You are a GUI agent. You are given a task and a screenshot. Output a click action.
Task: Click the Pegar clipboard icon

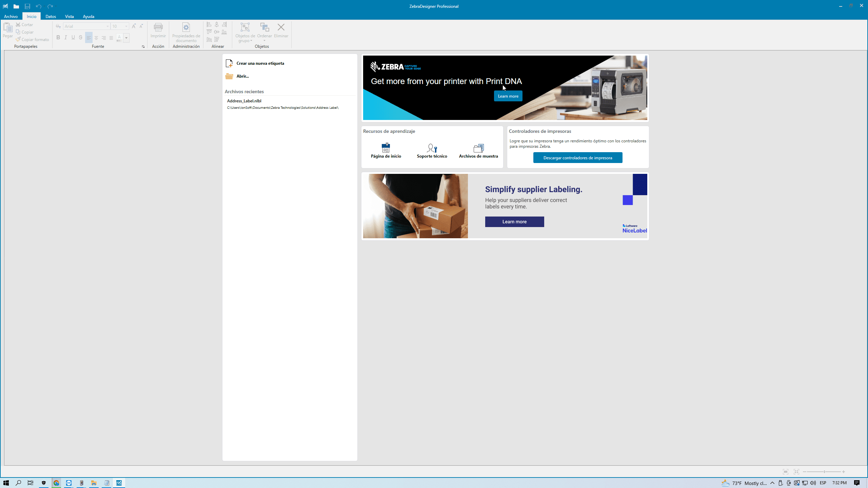coord(7,28)
